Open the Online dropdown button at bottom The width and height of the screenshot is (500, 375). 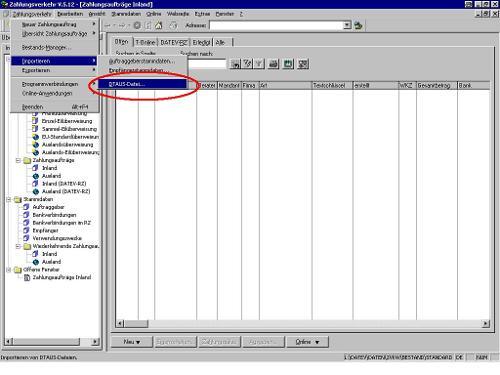click(x=308, y=342)
